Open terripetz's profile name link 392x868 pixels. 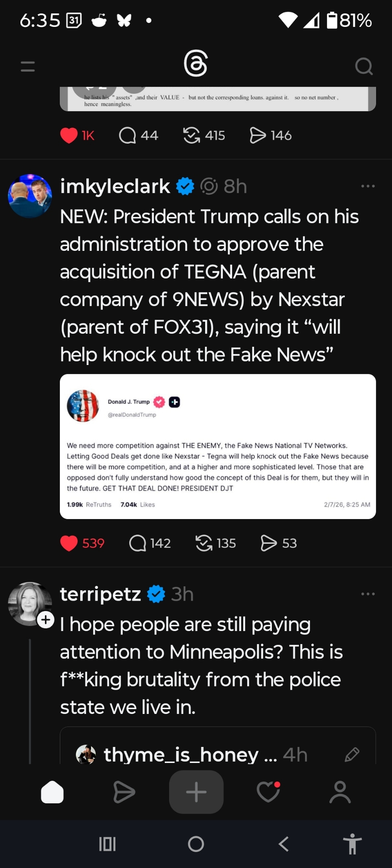[x=100, y=594]
